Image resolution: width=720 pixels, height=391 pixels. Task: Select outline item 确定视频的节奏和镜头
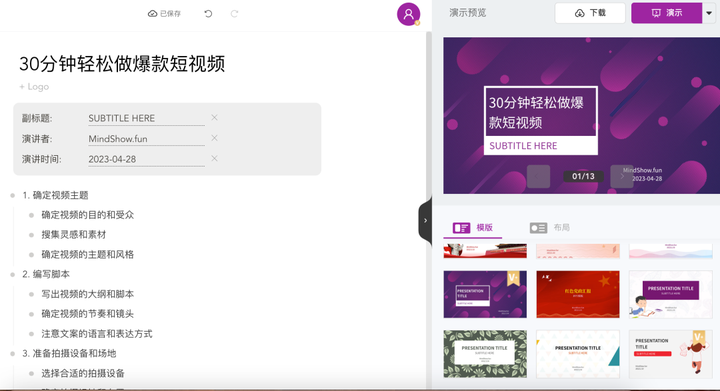coord(88,313)
